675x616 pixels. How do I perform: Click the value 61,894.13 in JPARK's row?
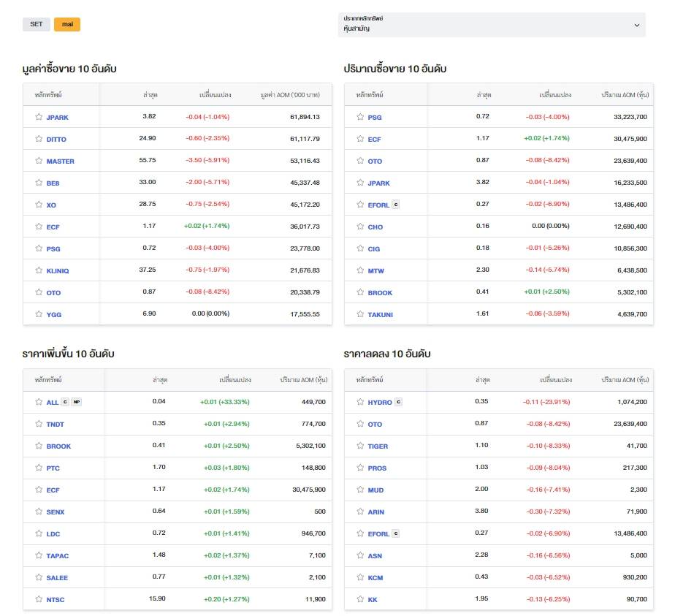[x=305, y=117]
